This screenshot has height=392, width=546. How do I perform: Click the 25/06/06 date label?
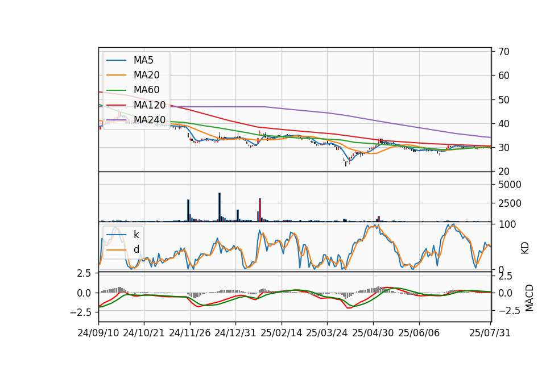coord(419,333)
